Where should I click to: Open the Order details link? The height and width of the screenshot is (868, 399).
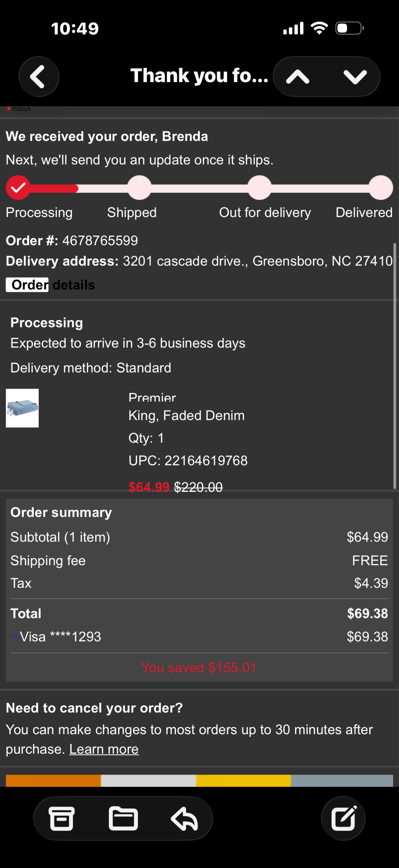point(51,285)
